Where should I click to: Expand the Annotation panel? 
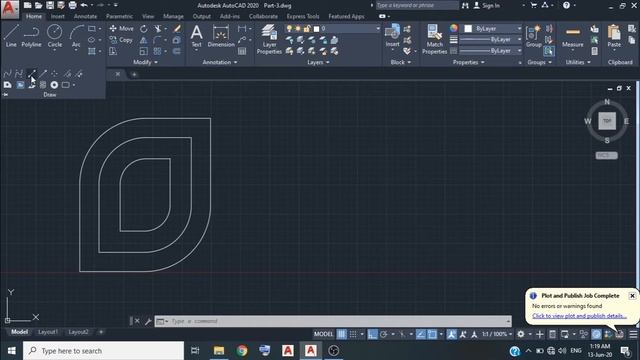click(x=220, y=62)
